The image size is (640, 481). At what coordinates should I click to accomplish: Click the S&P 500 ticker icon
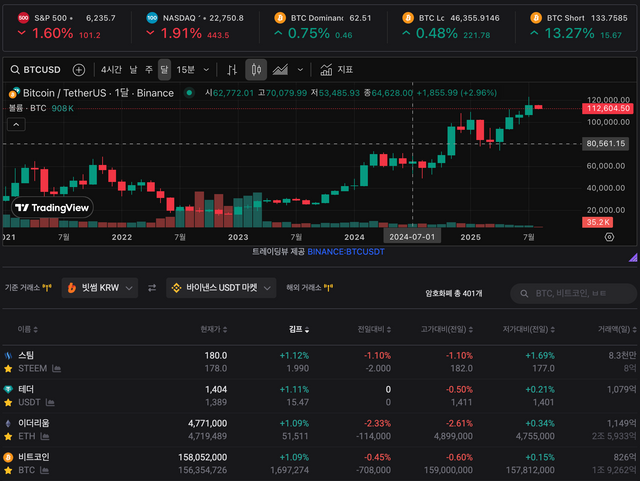point(23,18)
